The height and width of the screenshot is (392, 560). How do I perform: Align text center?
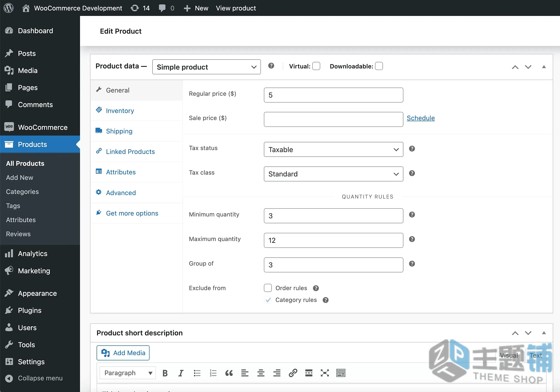tap(261, 373)
